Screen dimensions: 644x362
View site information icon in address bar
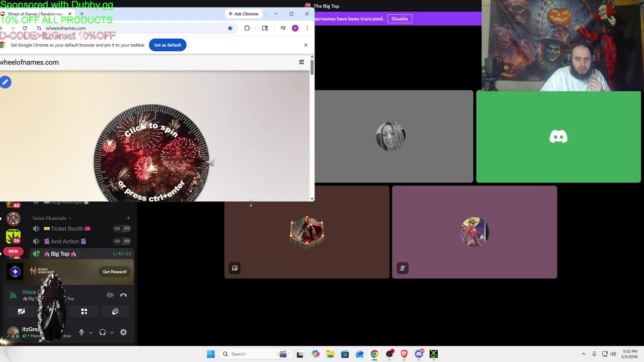pos(39,28)
